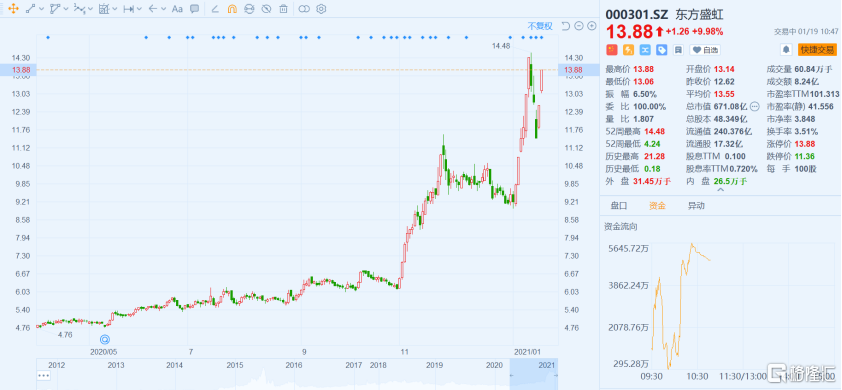Select the wave pattern drawing tool
Screen dimensions: 842x390
79,9
